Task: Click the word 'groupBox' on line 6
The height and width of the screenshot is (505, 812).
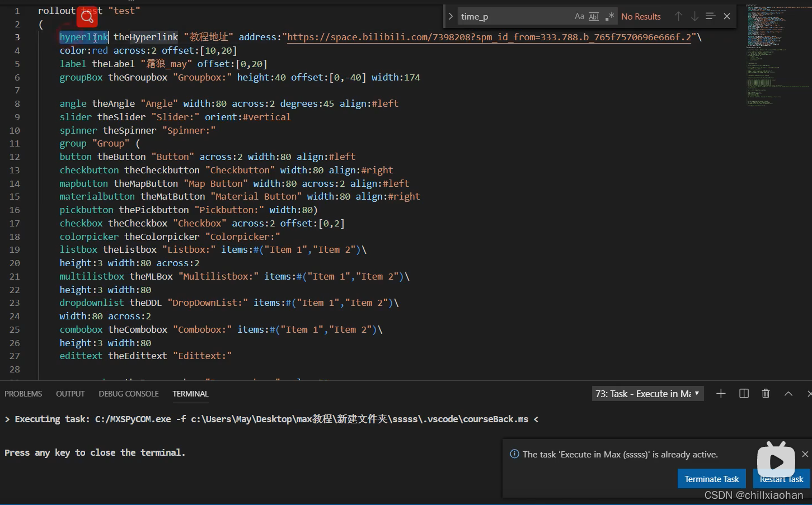Action: tap(81, 77)
